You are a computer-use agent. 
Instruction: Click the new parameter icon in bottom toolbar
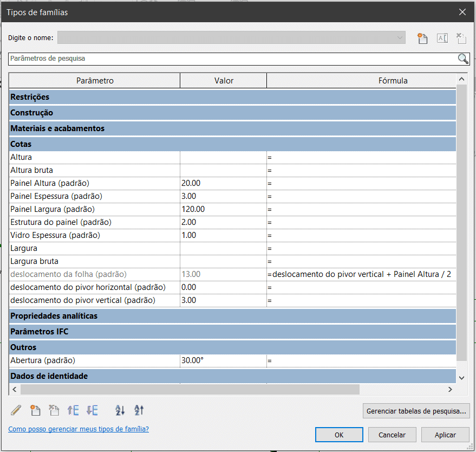35,410
